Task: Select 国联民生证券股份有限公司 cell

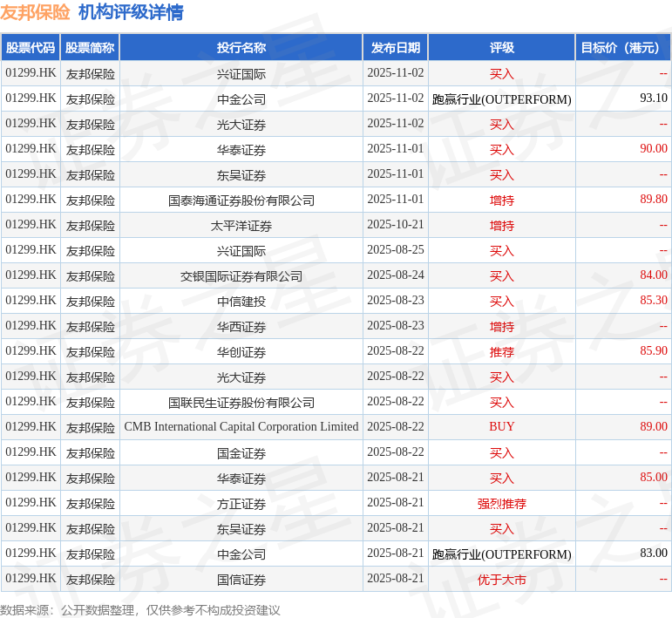Action: tap(241, 403)
